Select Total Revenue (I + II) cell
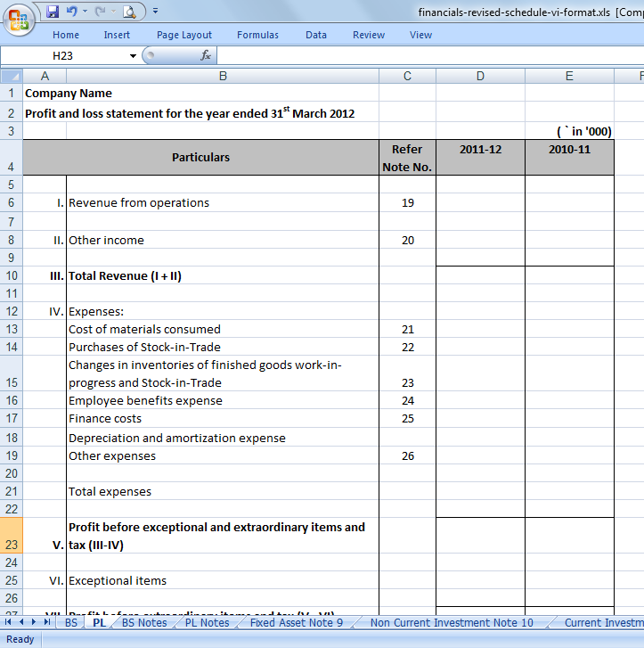644x648 pixels. tap(223, 275)
